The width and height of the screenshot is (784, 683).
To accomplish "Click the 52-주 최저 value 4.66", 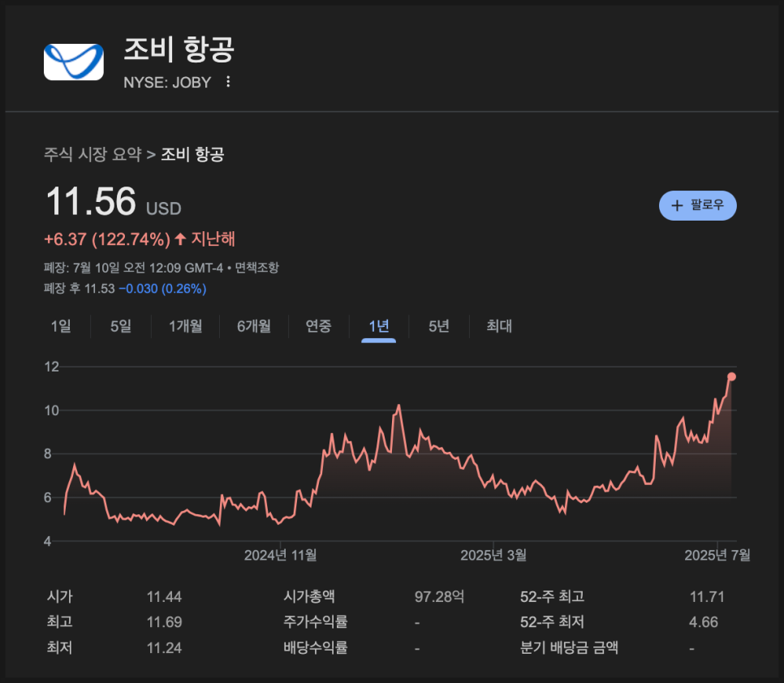I will 704,622.
